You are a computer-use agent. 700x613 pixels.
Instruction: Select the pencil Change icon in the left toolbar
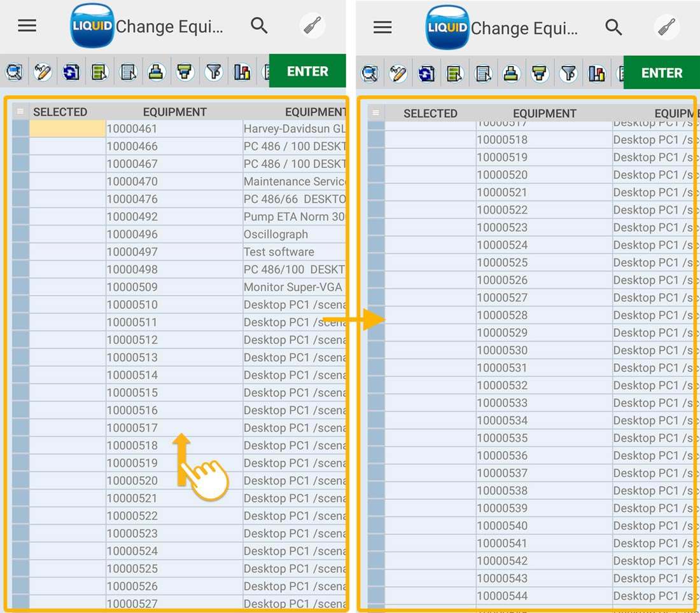coord(43,72)
